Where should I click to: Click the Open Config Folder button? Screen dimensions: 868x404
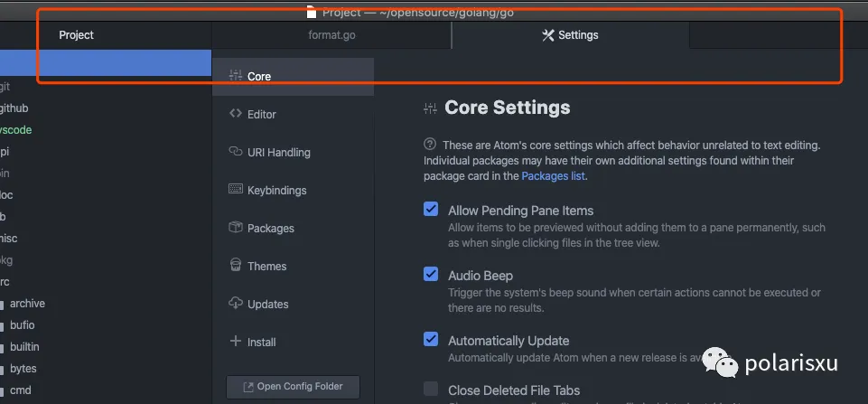point(293,387)
